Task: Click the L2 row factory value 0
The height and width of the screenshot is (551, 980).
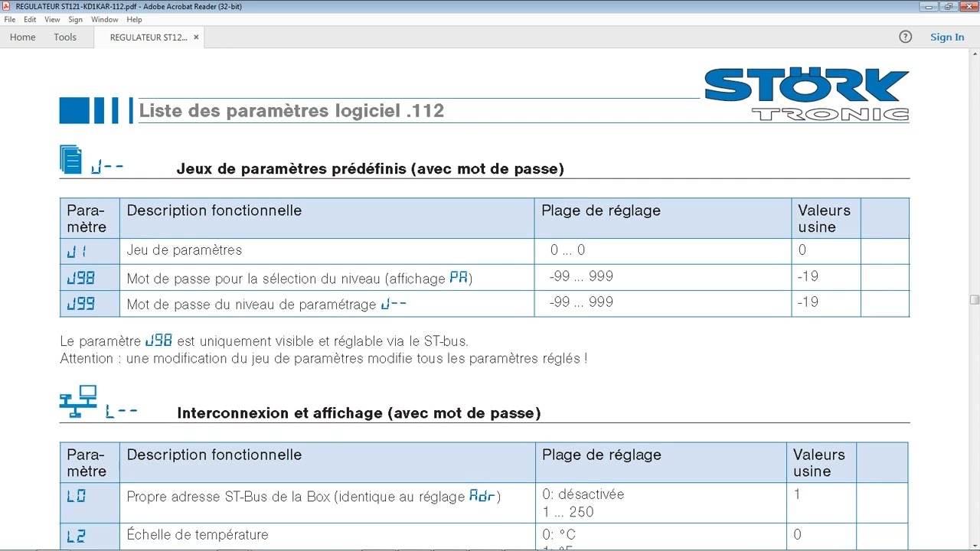Action: tap(797, 535)
